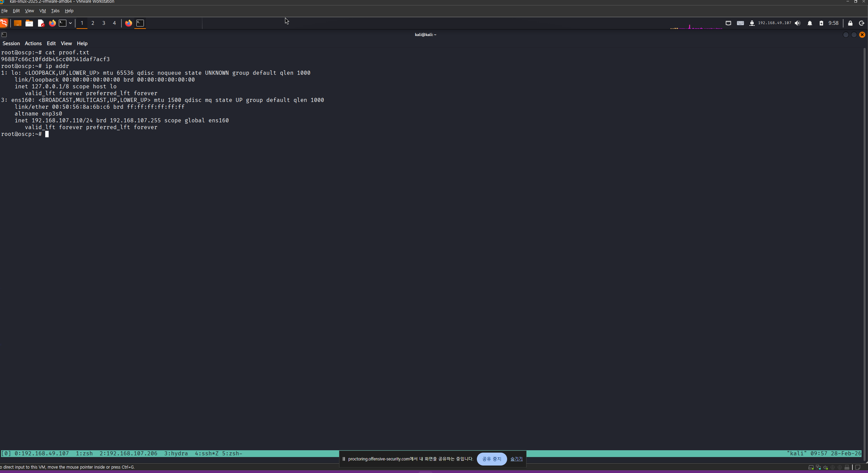Open the terminal Actions menu
The height and width of the screenshot is (473, 868).
tap(33, 43)
